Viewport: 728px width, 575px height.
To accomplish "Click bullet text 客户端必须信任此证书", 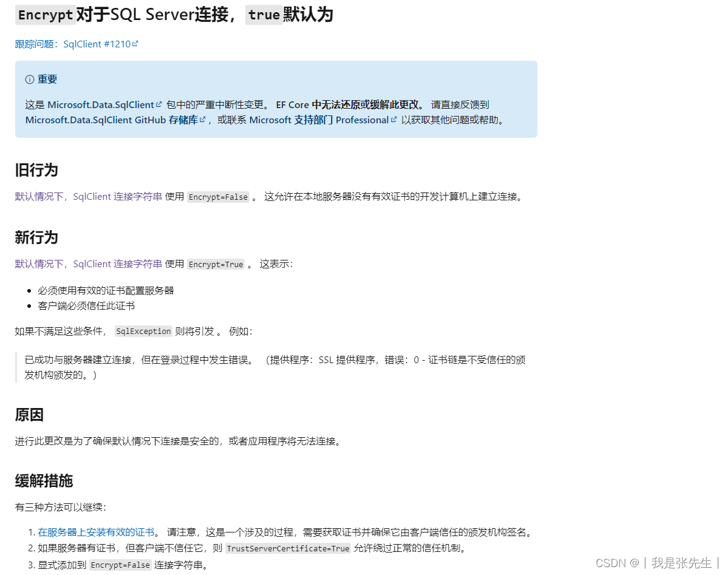I will (86, 306).
